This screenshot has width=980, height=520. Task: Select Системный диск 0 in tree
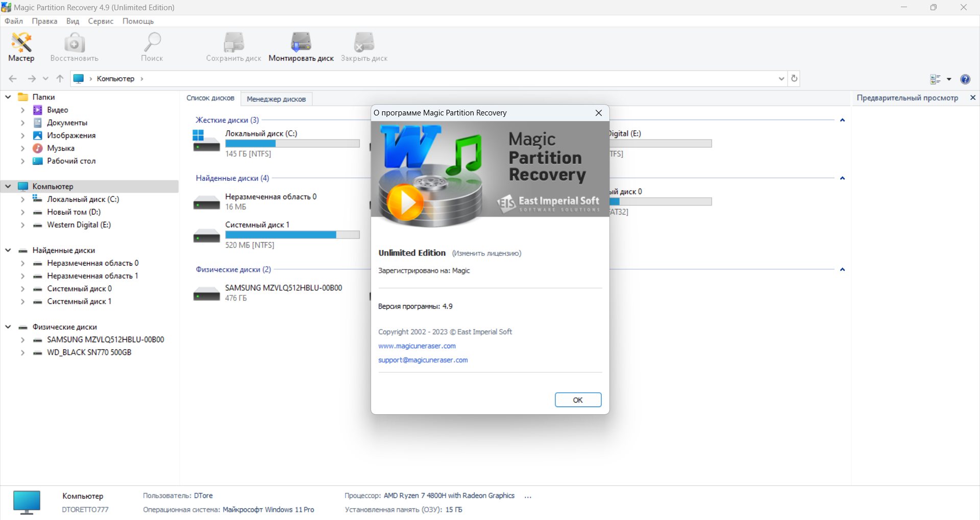click(79, 289)
